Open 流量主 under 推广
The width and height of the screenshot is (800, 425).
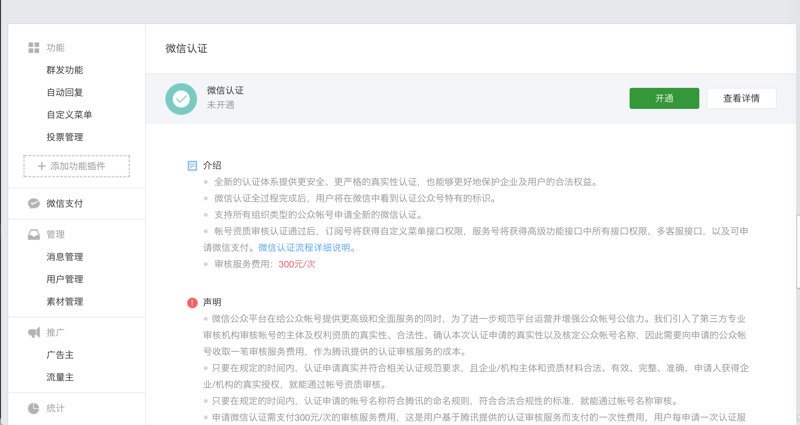(x=60, y=377)
